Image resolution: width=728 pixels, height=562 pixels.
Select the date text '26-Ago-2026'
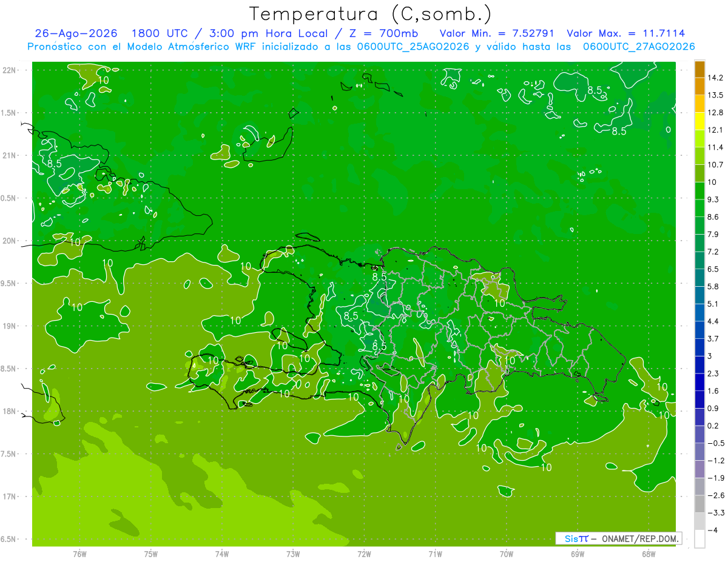click(76, 33)
